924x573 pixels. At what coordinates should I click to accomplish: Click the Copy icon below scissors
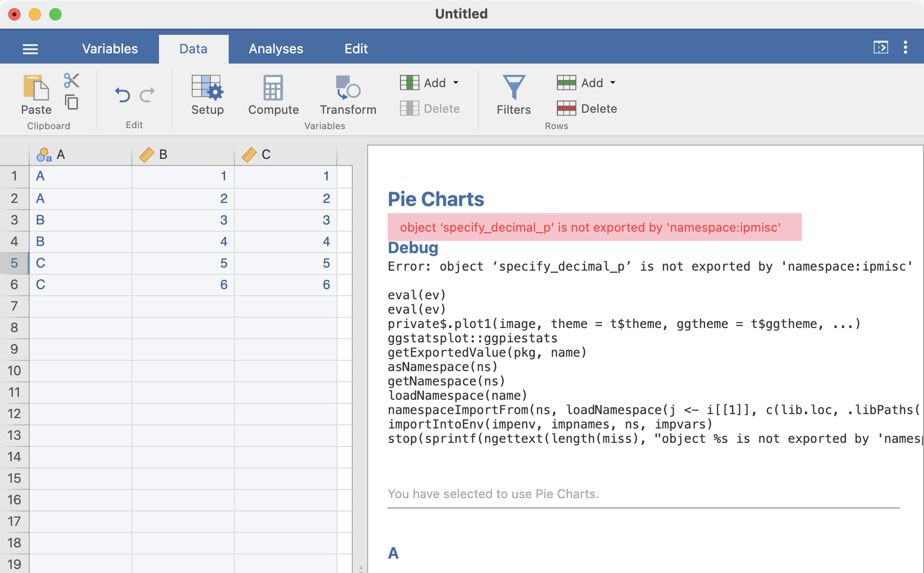click(x=72, y=103)
